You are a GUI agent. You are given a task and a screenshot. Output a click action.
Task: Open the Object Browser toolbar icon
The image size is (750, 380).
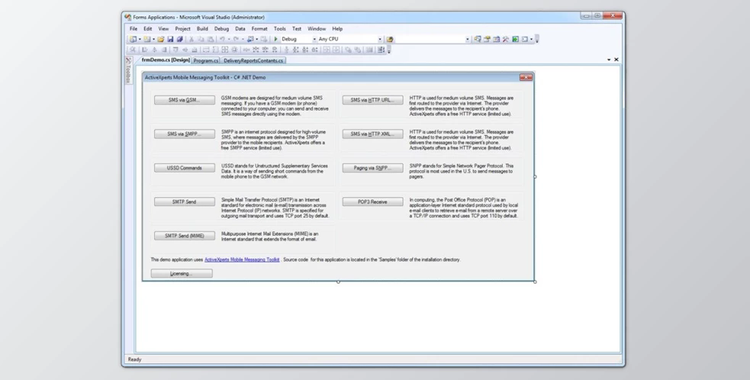496,39
